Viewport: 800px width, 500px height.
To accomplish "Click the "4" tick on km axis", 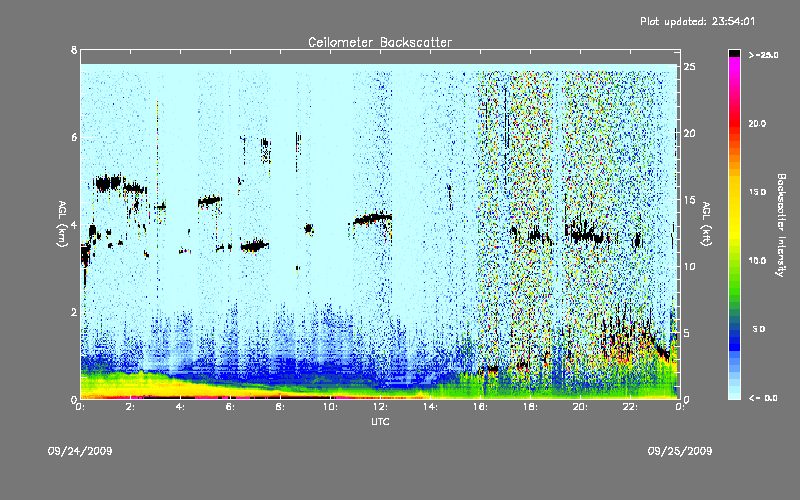I will [74, 224].
